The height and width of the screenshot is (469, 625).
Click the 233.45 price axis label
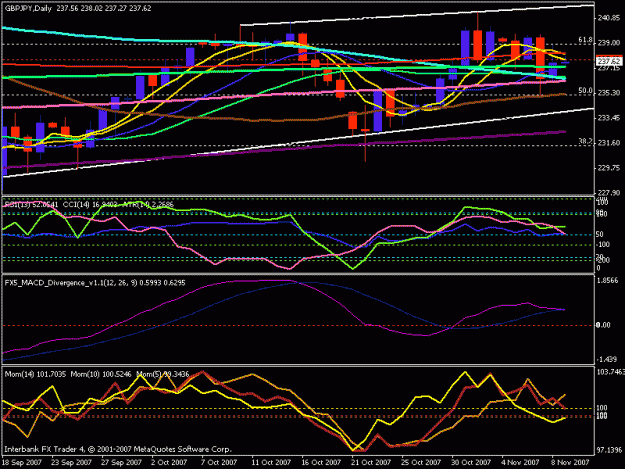(609, 118)
